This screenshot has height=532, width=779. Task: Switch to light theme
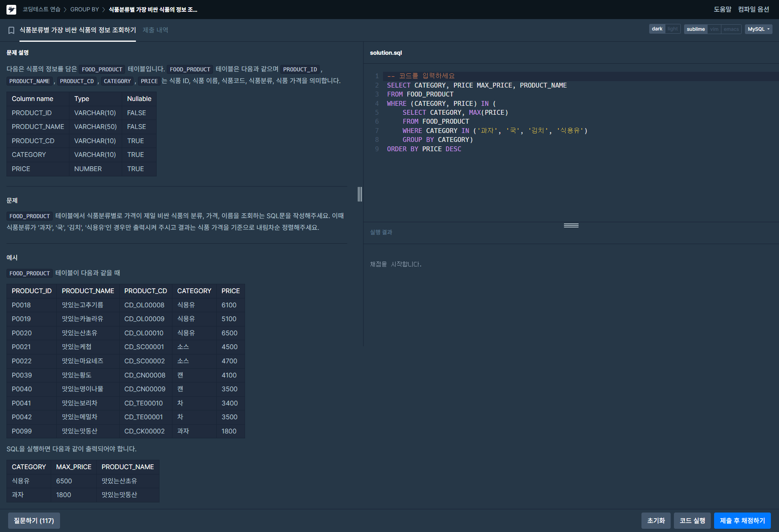672,29
